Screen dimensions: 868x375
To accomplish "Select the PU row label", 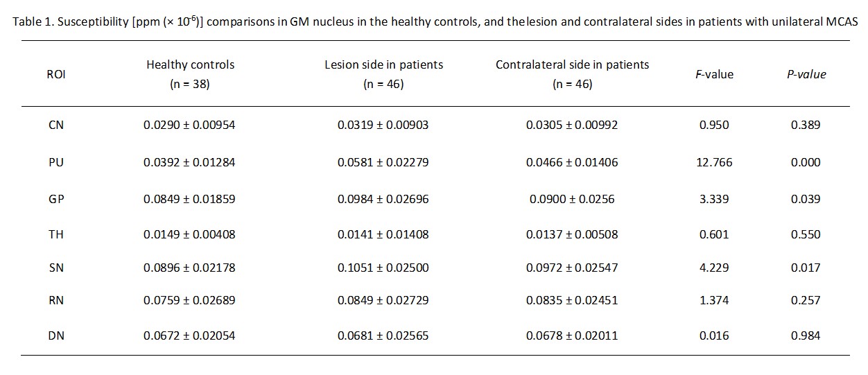I will coord(56,162).
